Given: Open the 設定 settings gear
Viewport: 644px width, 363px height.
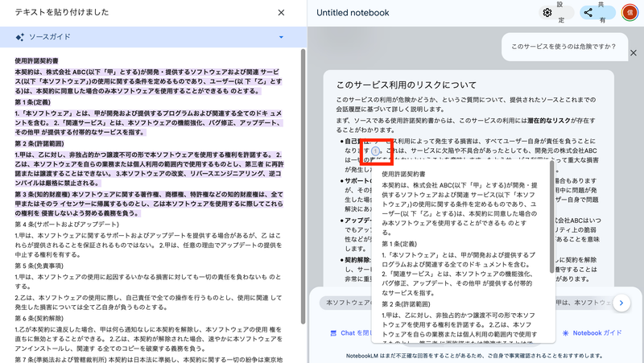Looking at the screenshot, I should tap(547, 13).
